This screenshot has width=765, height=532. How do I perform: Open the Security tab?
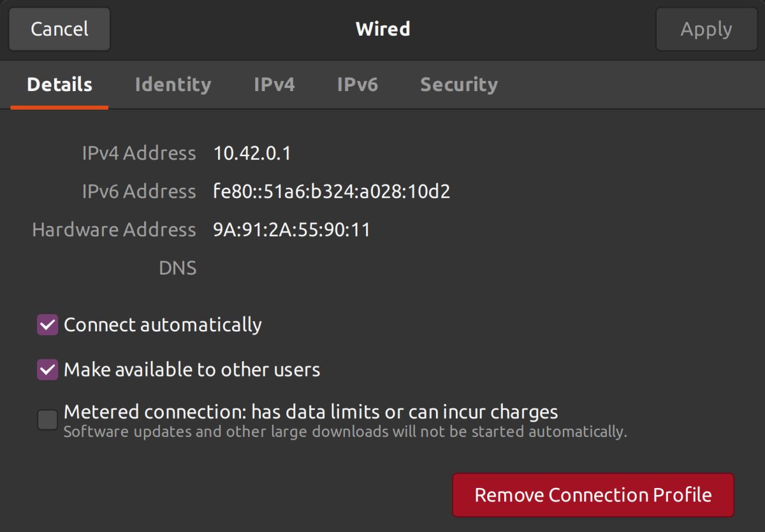pos(458,85)
